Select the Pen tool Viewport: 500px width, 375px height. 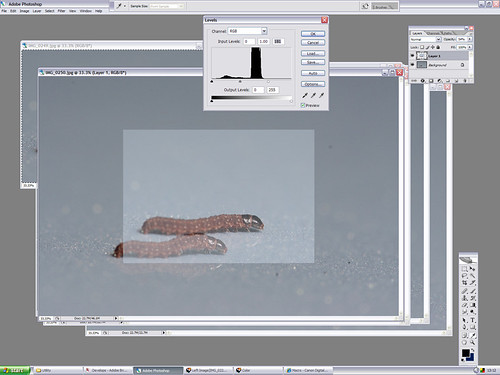click(x=464, y=327)
